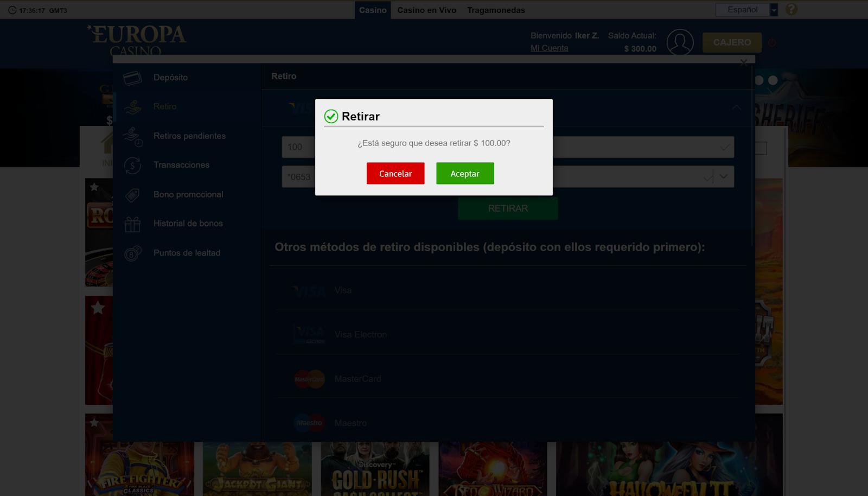This screenshot has width=868, height=496.
Task: Select Retiro in cashier sidebar
Action: click(x=165, y=106)
